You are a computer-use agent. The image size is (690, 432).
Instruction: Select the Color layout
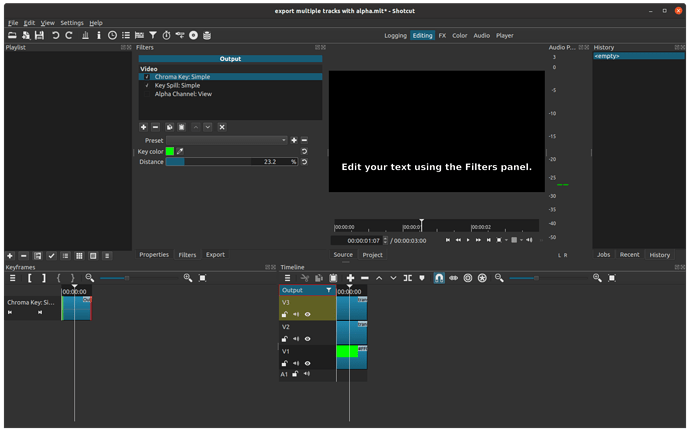point(459,36)
